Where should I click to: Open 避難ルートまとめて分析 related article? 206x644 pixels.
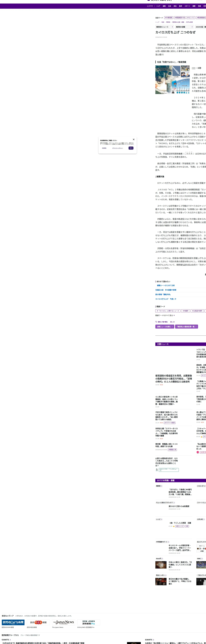point(166,286)
